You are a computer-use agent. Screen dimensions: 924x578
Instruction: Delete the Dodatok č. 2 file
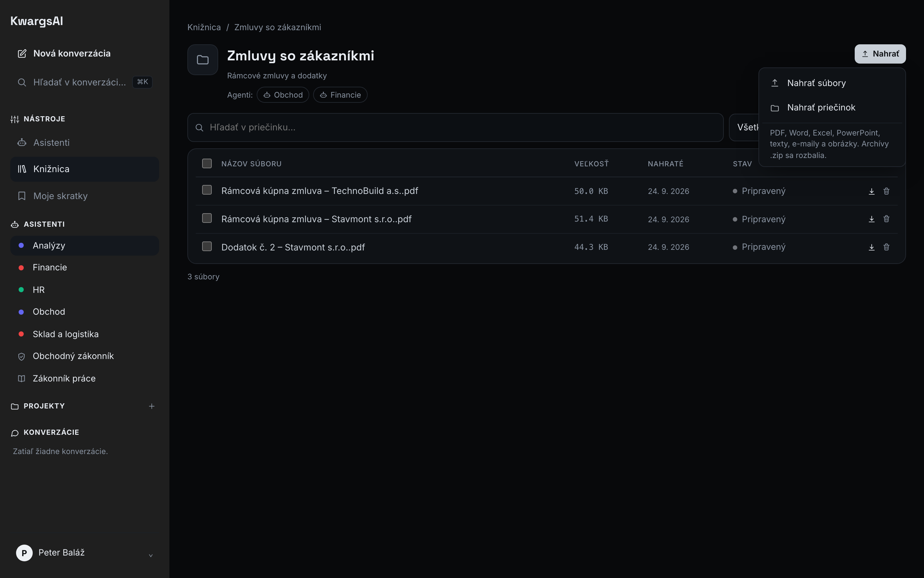point(886,247)
